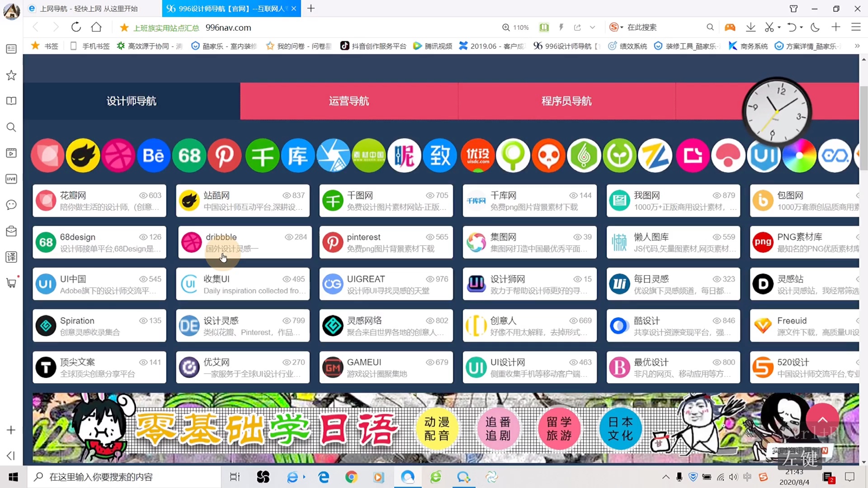Click the pink Dribbble round icon
The width and height of the screenshot is (868, 488).
tap(118, 155)
